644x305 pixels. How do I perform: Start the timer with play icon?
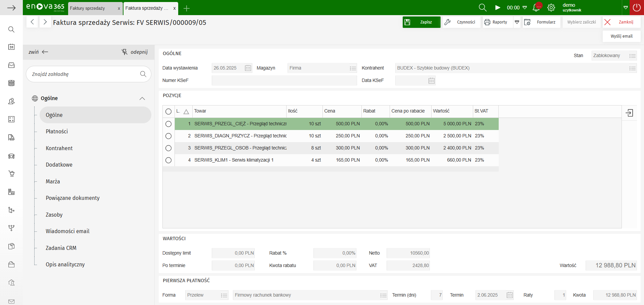[x=498, y=7]
